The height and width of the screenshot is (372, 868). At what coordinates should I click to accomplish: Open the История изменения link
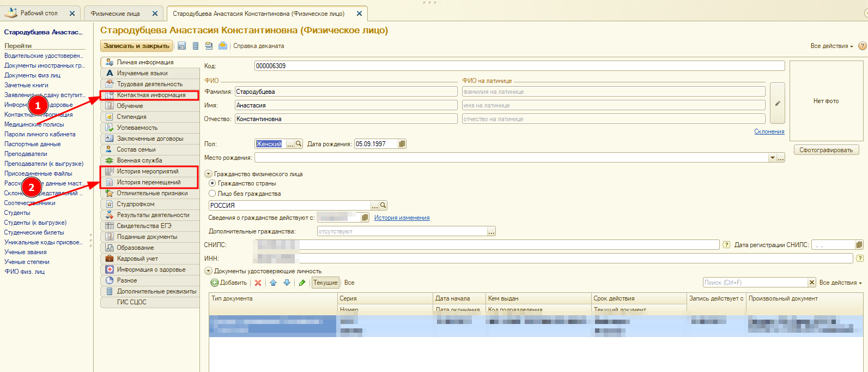402,218
